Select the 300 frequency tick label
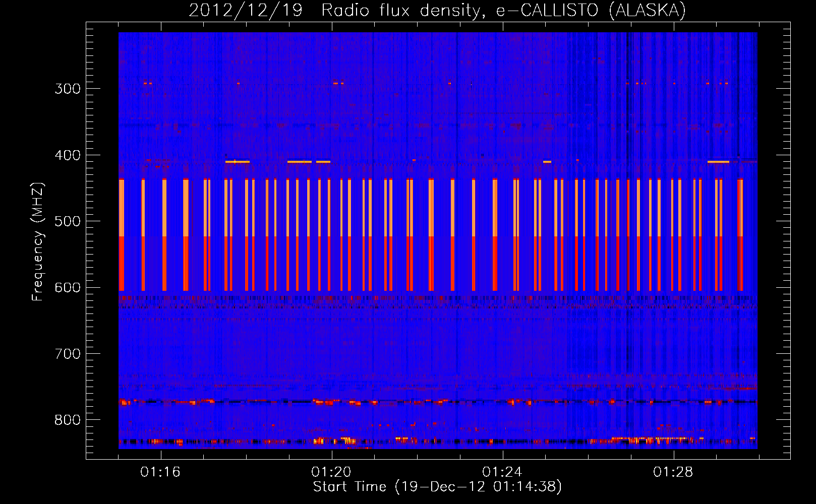The image size is (816, 504). click(x=68, y=89)
